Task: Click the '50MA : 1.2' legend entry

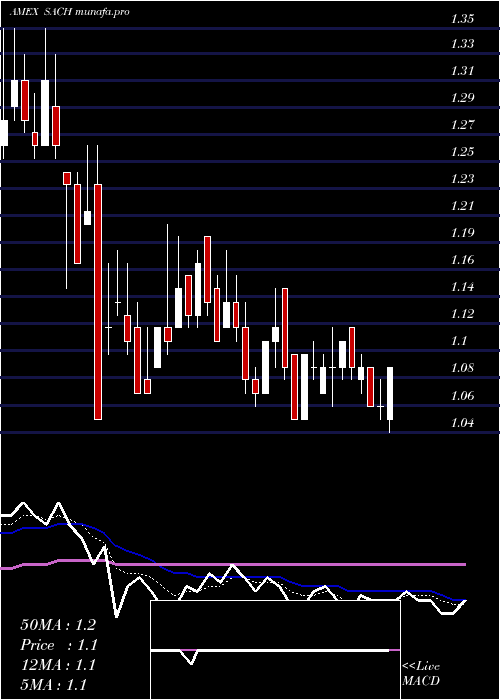Action: (58, 625)
